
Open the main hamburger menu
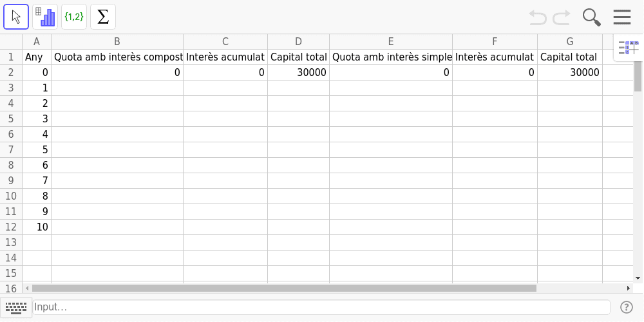622,17
